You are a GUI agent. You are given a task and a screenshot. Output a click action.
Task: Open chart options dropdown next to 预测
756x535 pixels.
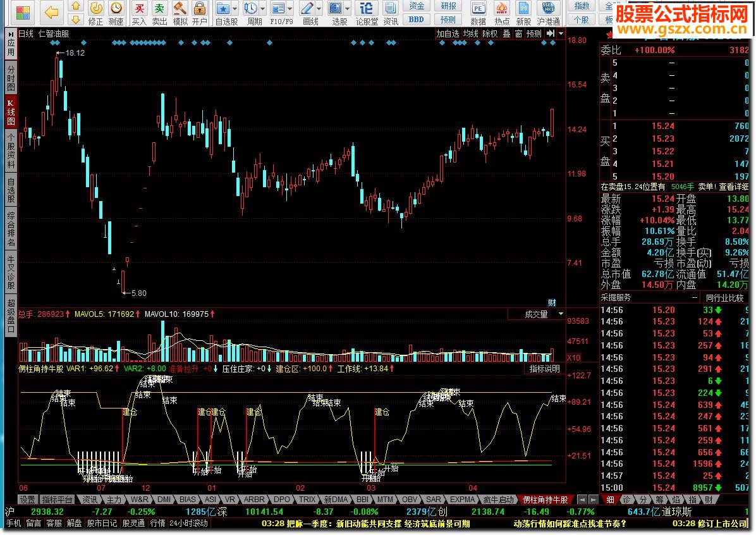point(561,34)
